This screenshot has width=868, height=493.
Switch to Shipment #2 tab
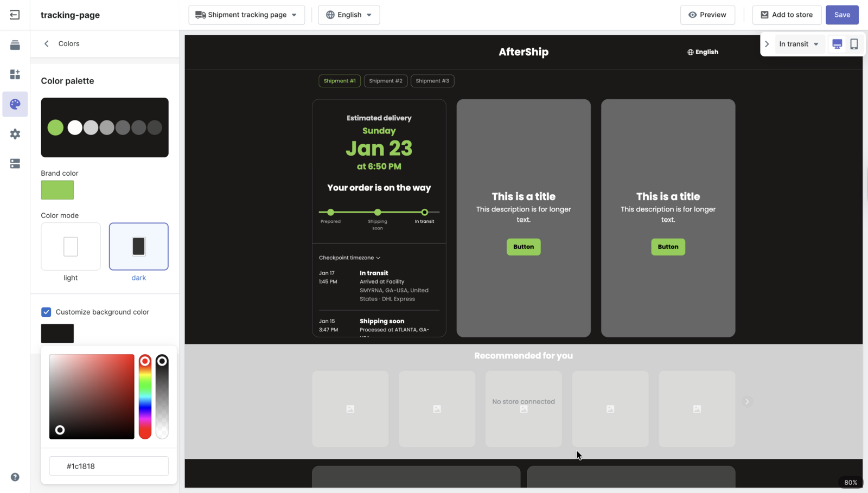[x=386, y=81]
